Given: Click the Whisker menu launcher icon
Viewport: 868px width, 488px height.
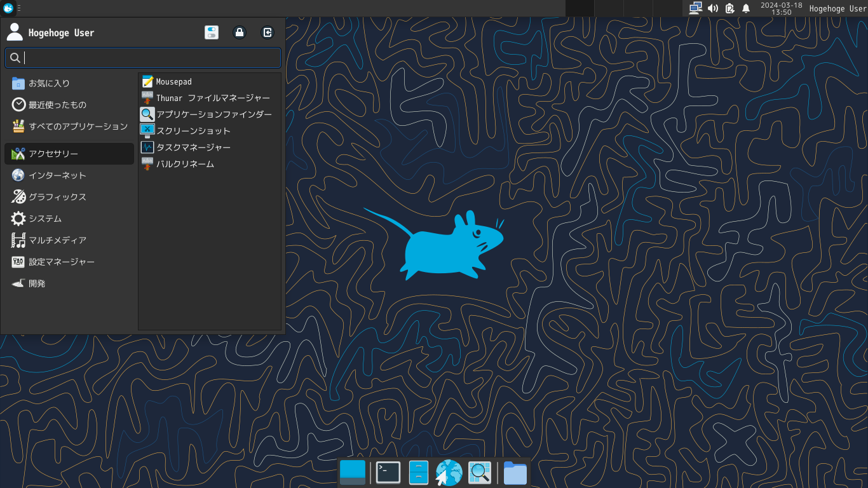Looking at the screenshot, I should (x=8, y=8).
